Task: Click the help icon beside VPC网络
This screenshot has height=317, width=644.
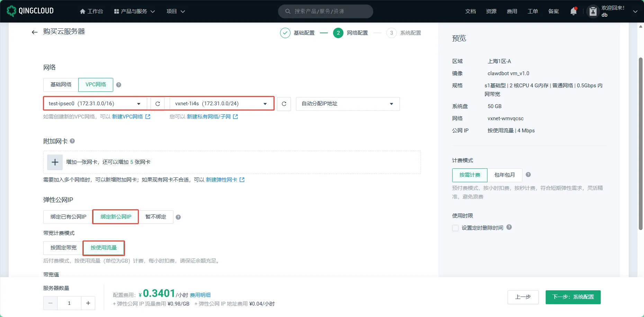Action: (118, 85)
